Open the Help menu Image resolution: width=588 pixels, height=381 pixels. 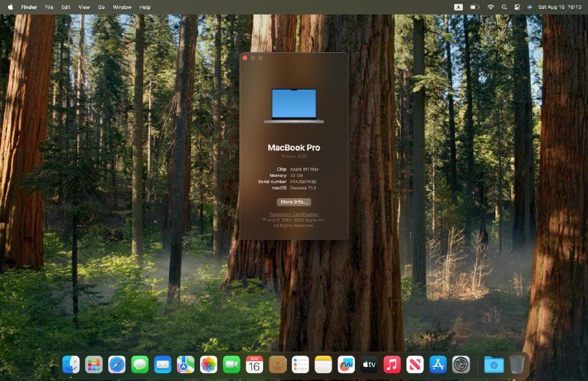pyautogui.click(x=145, y=7)
